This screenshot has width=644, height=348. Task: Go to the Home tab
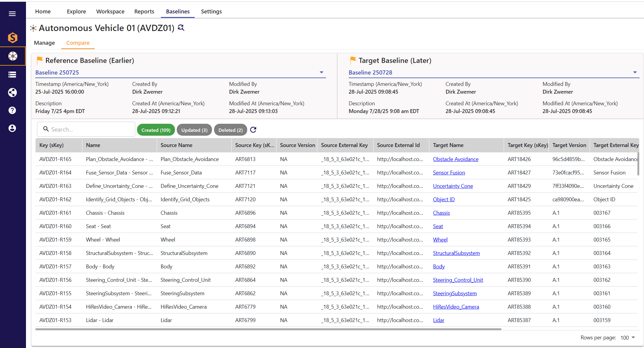point(43,11)
